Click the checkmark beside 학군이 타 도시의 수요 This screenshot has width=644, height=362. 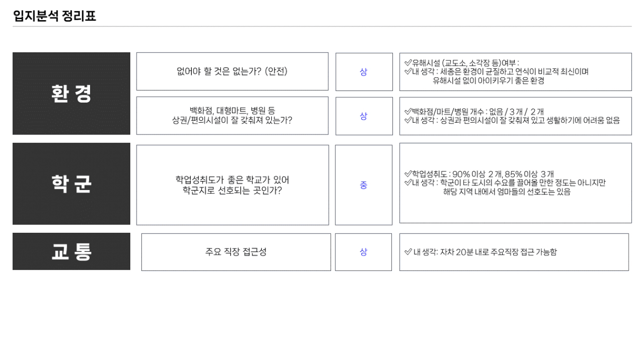pos(408,183)
